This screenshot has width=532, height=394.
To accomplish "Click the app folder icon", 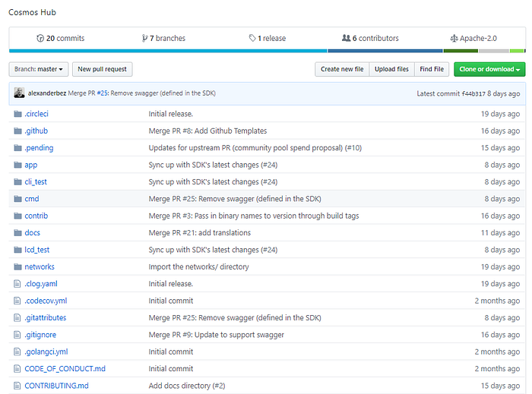I will (x=17, y=165).
